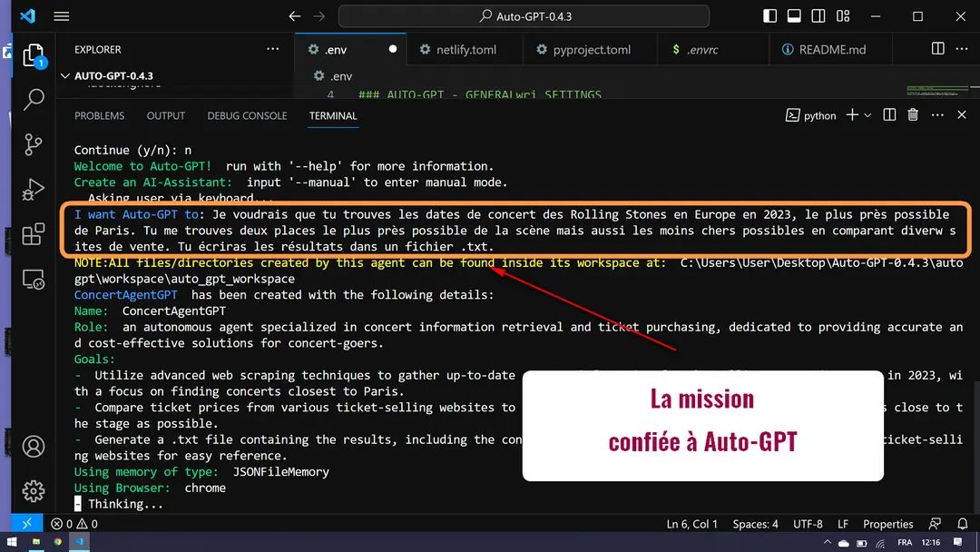
Task: Select VS Code in the taskbar
Action: 79,542
